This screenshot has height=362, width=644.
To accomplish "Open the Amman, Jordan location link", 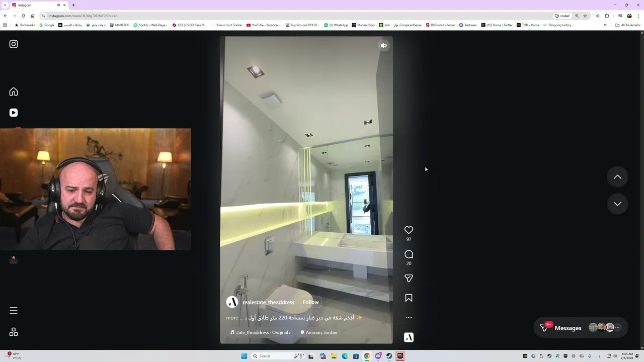I will point(319,332).
